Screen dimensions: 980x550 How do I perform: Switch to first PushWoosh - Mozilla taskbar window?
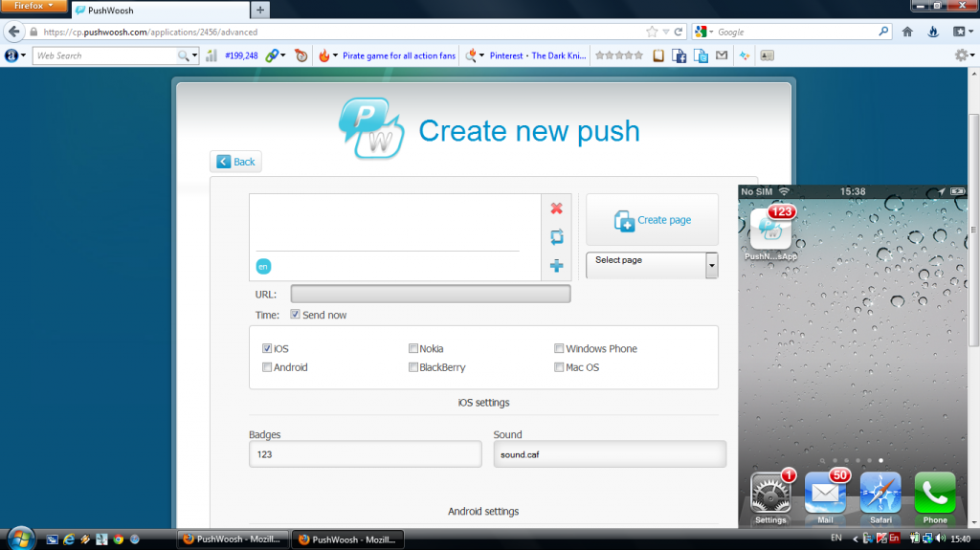pos(234,539)
